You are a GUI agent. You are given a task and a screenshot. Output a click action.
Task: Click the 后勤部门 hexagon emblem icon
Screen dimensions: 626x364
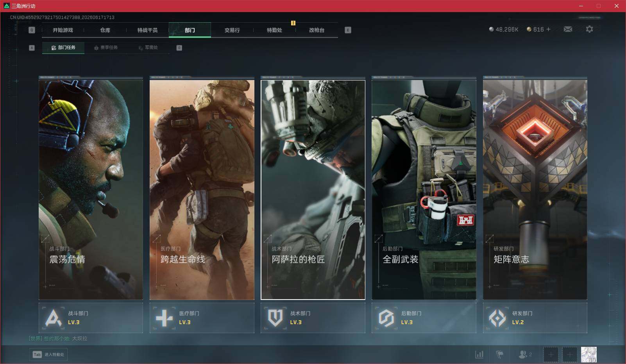[x=386, y=318]
